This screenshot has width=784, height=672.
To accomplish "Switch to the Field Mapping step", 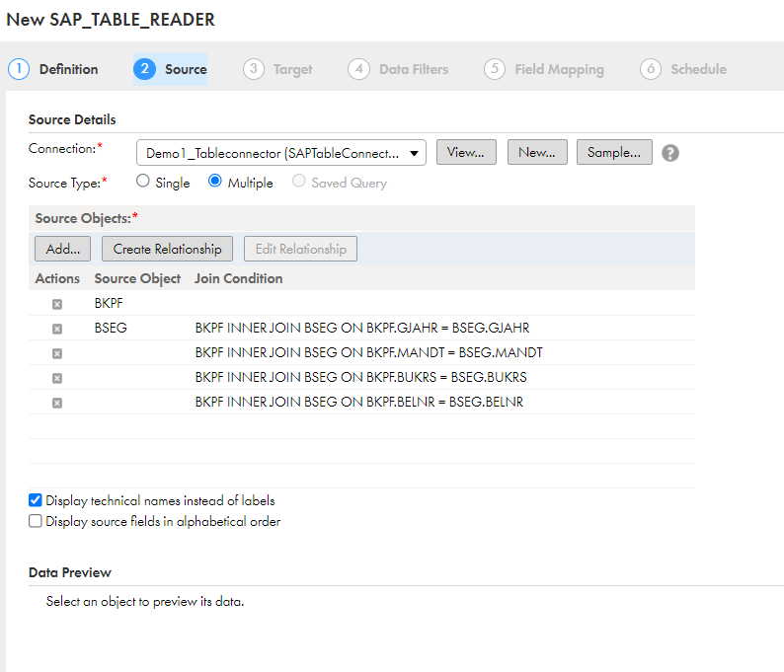I will click(559, 69).
